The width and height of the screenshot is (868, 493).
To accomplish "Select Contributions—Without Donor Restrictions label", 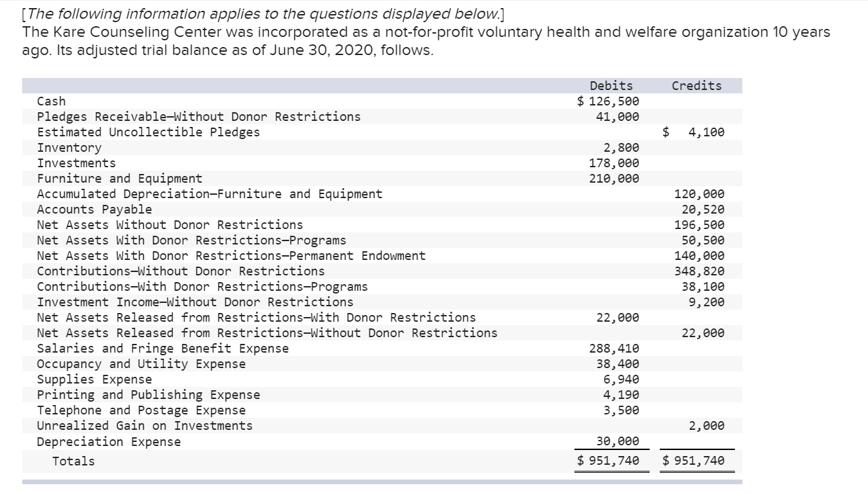I will tap(181, 271).
